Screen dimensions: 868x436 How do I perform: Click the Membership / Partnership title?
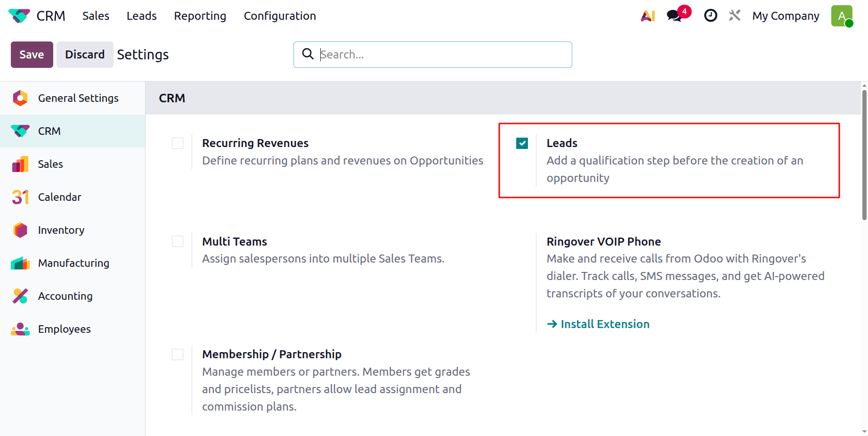point(272,354)
